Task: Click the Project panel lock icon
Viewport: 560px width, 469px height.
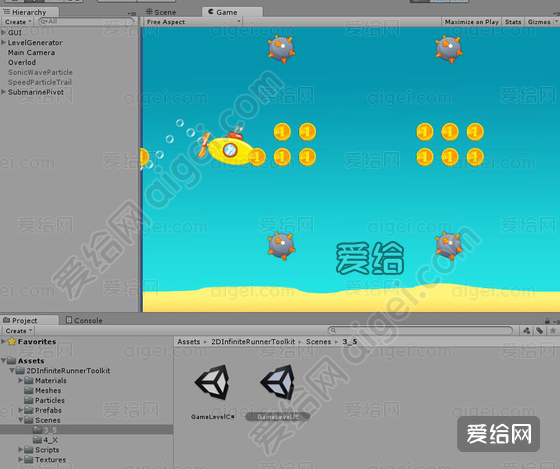Action: (547, 321)
